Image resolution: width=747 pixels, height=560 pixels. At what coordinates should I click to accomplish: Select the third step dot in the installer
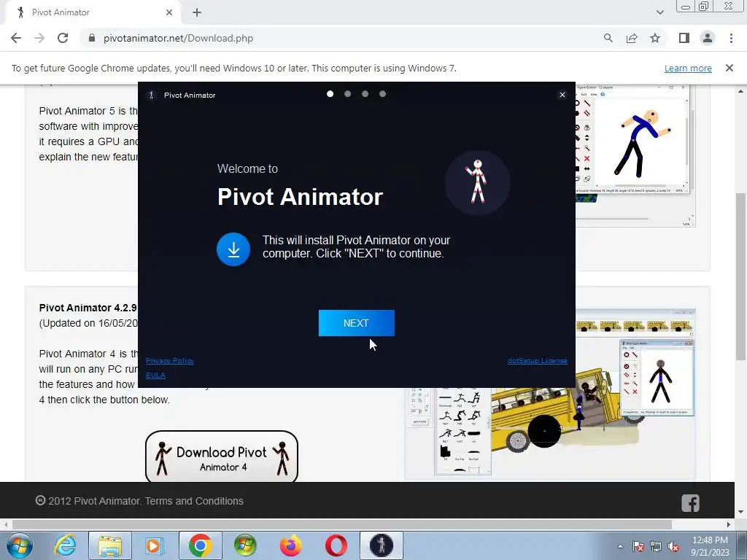(365, 94)
